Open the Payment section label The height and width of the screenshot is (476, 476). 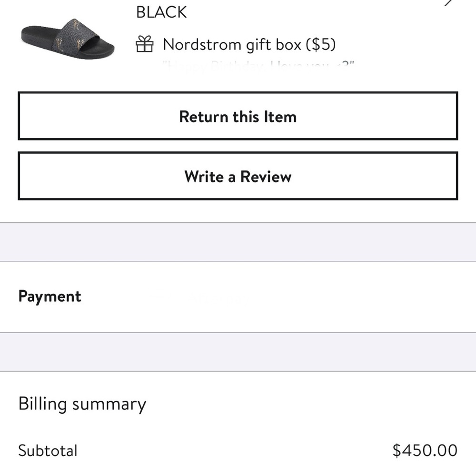pyautogui.click(x=50, y=297)
